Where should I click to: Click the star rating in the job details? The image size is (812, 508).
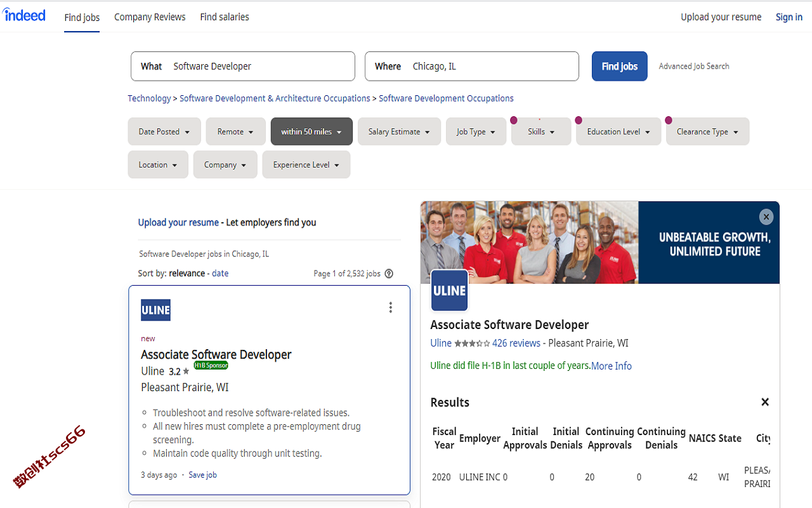click(472, 344)
